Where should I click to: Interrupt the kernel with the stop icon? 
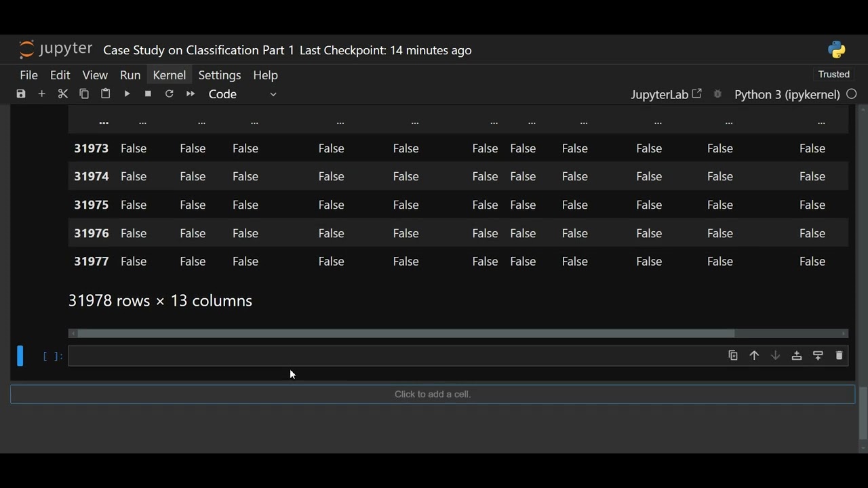click(x=148, y=94)
